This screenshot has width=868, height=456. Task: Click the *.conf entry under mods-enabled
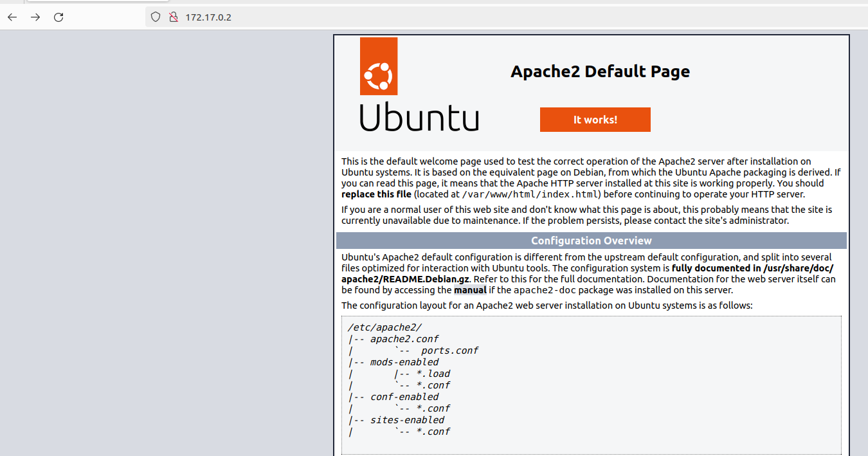(x=433, y=385)
